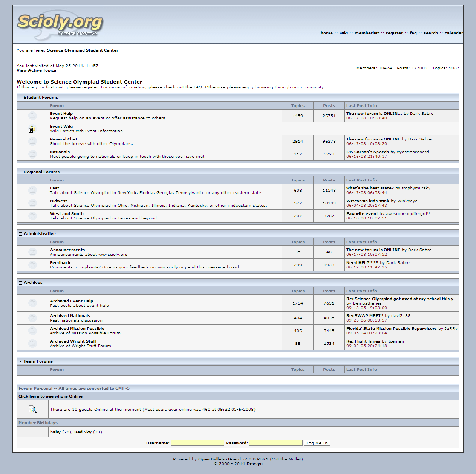Click the Event Help forum folder icon
The height and width of the screenshot is (474, 476).
(x=32, y=116)
